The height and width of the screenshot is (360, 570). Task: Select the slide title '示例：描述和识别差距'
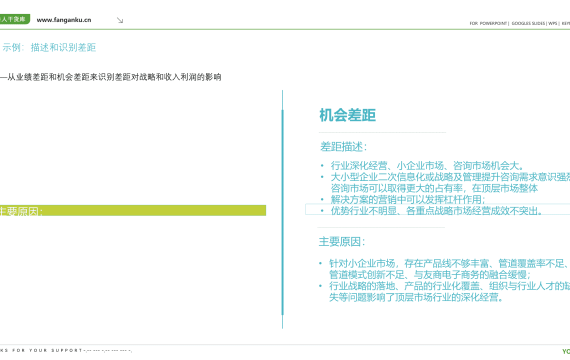[x=49, y=47]
